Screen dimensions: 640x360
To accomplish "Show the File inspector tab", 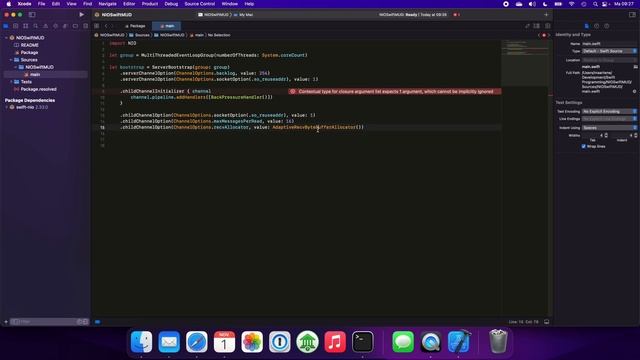I will tap(587, 26).
